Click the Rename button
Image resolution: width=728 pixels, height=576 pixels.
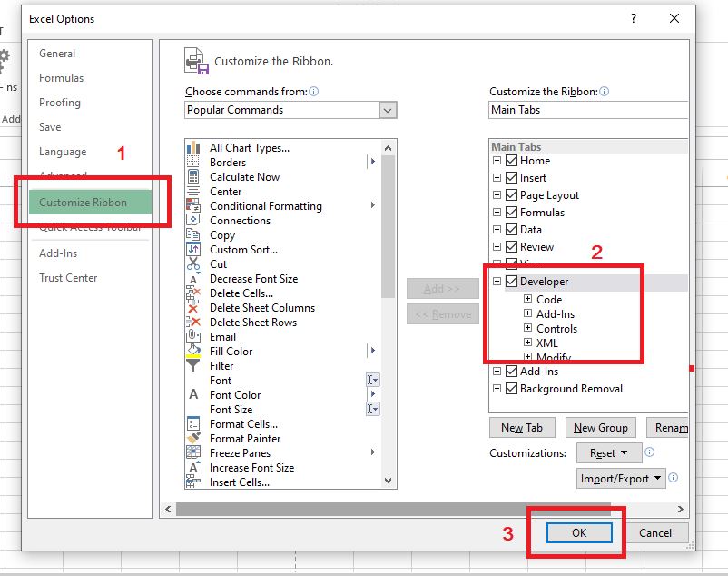point(668,428)
